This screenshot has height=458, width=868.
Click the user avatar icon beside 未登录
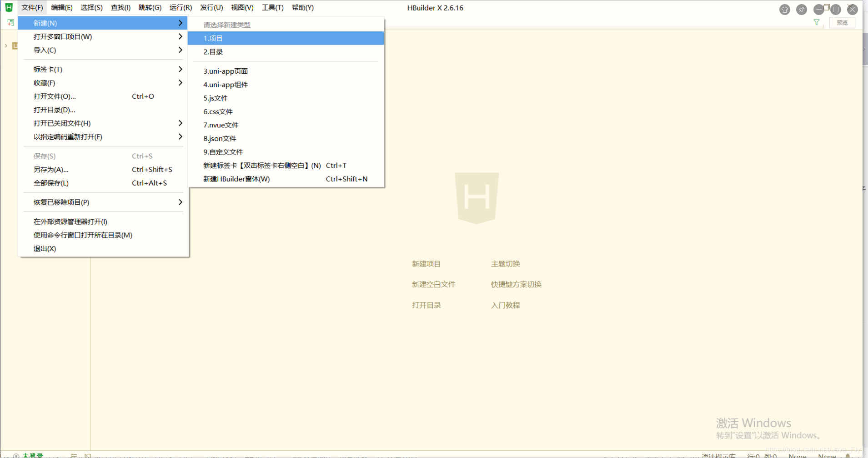point(16,455)
